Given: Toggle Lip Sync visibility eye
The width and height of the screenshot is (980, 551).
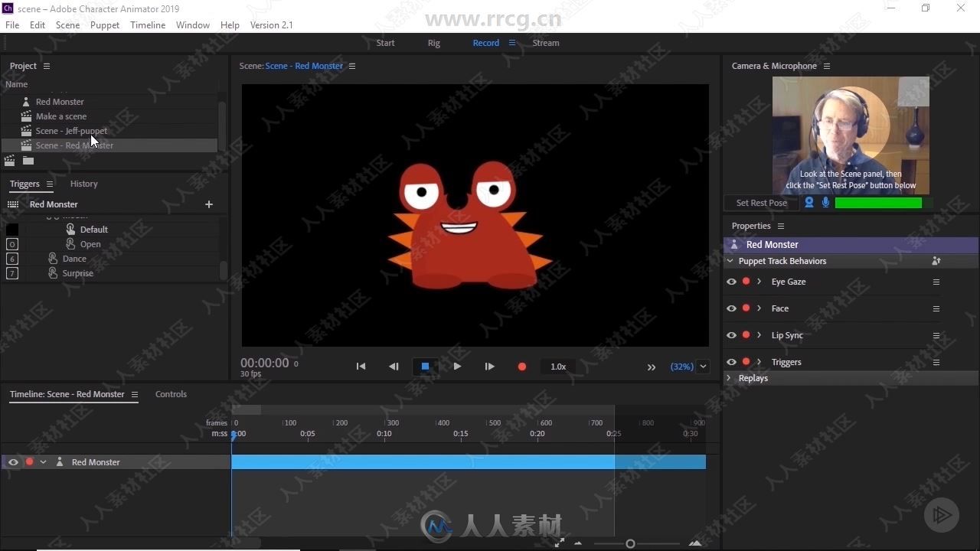Looking at the screenshot, I should click(731, 335).
